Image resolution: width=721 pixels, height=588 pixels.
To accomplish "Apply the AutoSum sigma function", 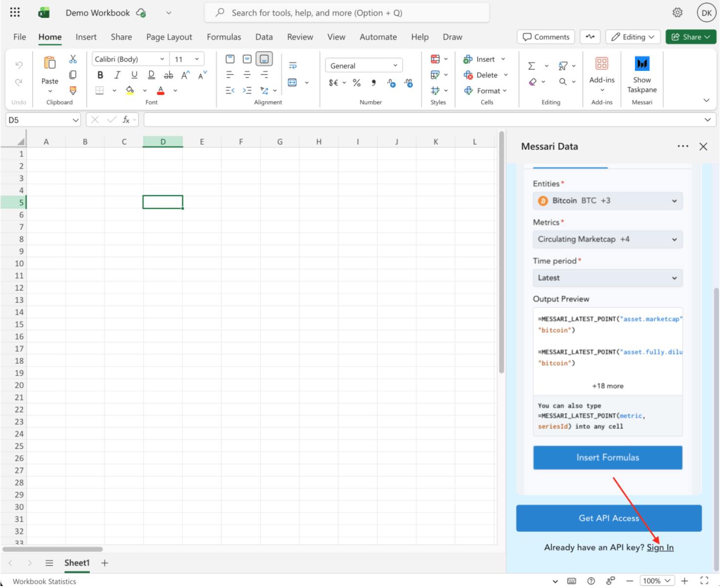I will (x=531, y=66).
